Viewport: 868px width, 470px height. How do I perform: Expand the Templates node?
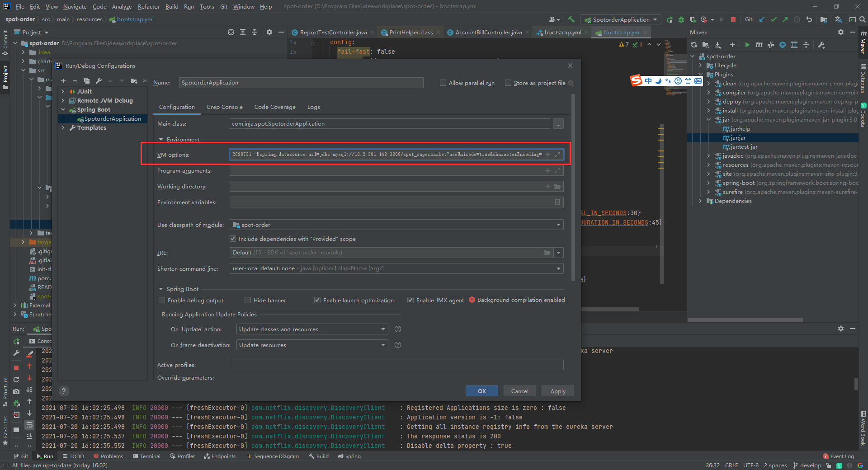point(63,127)
